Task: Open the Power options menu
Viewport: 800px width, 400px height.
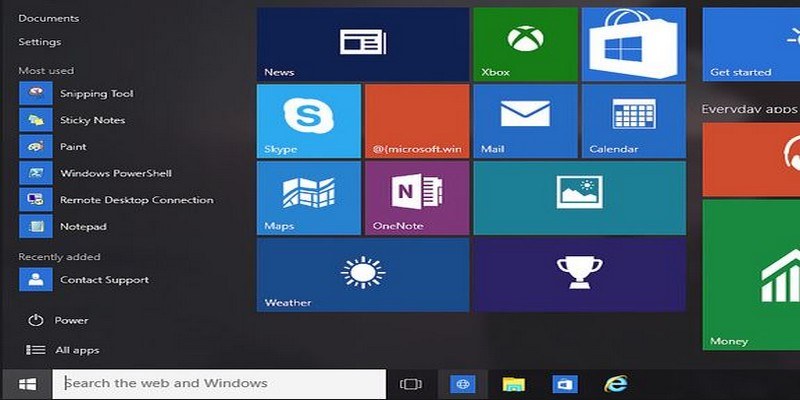Action: [71, 321]
